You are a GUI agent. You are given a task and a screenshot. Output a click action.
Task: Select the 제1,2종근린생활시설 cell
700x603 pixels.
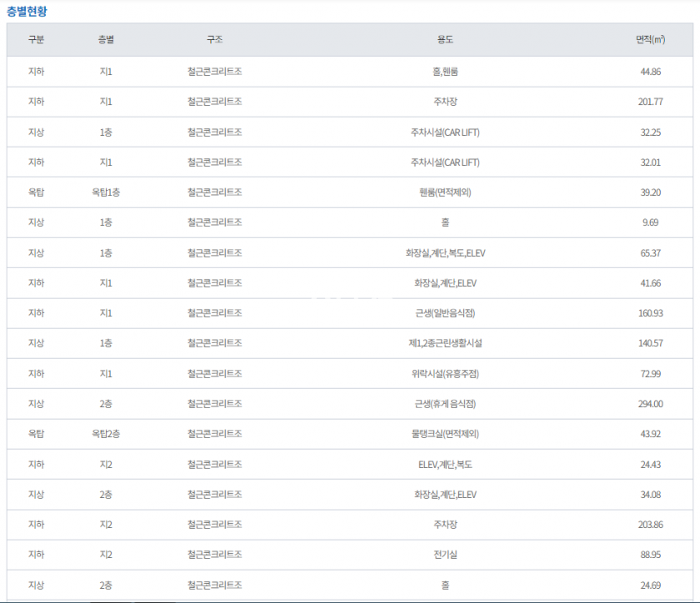(445, 343)
